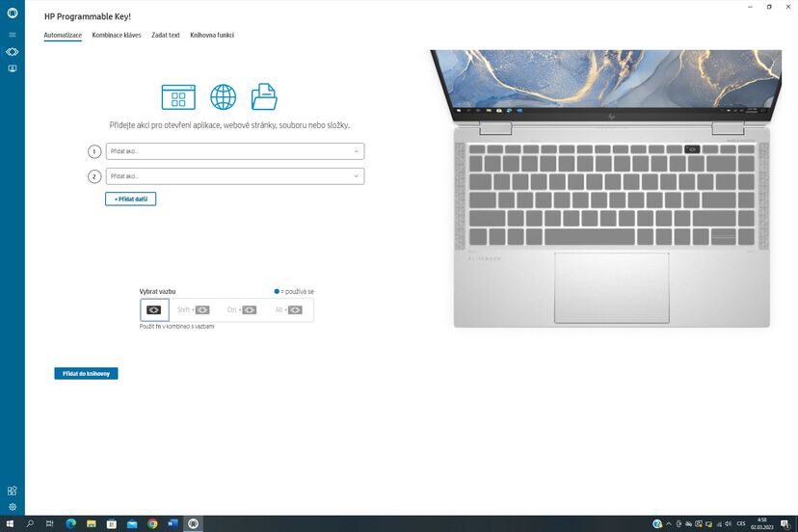798x532 pixels.
Task: Open the volume control in the tray
Action: click(729, 524)
